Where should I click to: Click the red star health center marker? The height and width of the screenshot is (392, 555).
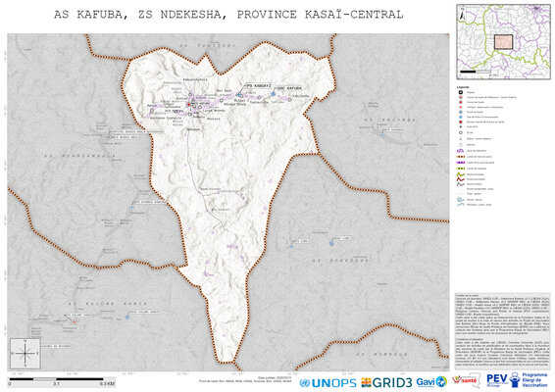click(x=189, y=104)
